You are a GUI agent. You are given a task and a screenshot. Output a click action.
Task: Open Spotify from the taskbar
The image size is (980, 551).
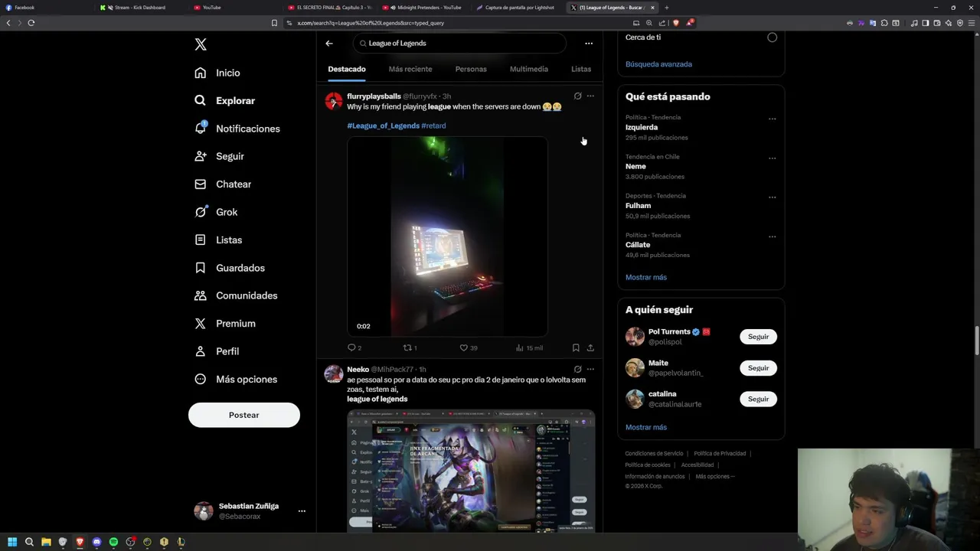pyautogui.click(x=113, y=542)
